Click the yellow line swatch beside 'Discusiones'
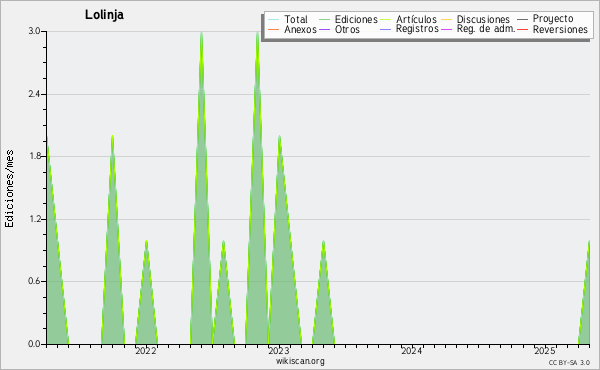The image size is (600, 370). pyautogui.click(x=447, y=20)
